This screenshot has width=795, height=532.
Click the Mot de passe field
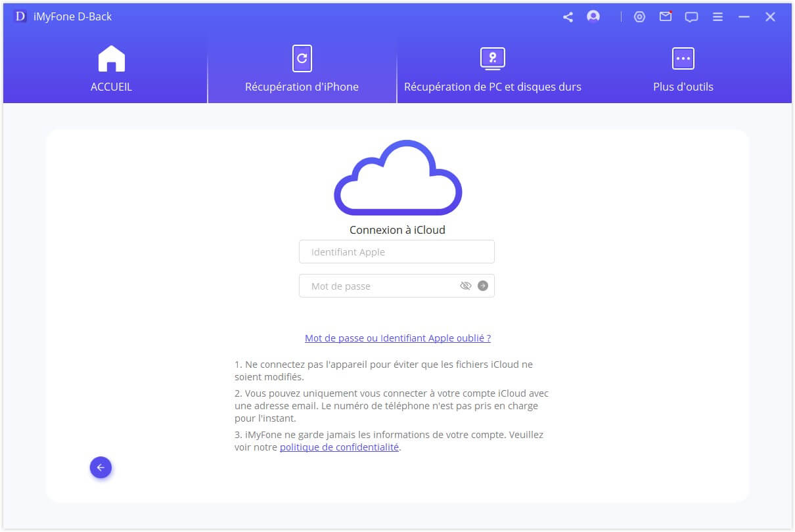(375, 286)
